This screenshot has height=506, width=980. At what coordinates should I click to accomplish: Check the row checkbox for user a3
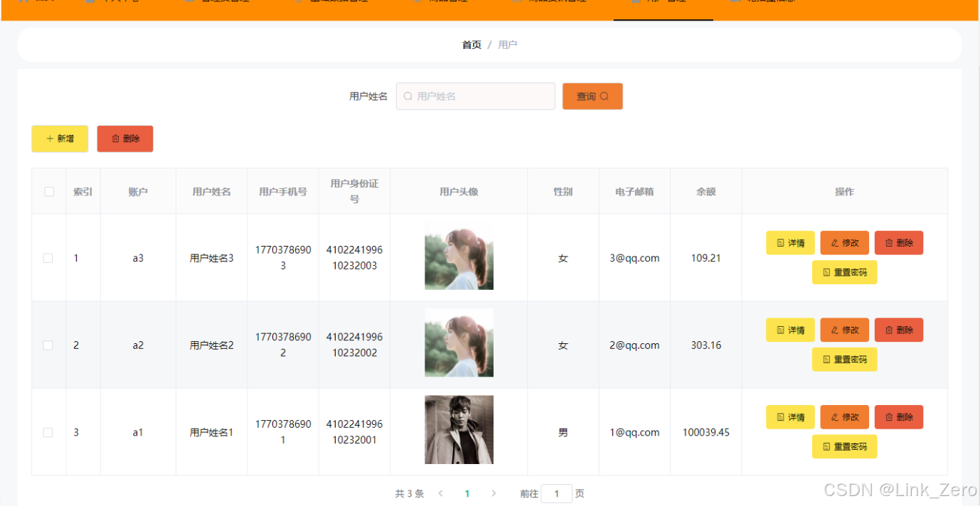click(48, 258)
